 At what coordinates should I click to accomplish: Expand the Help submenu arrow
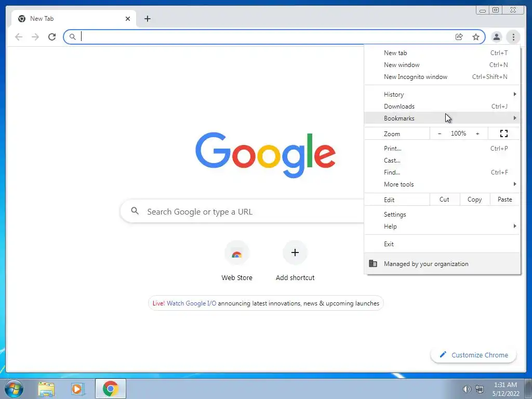[515, 226]
